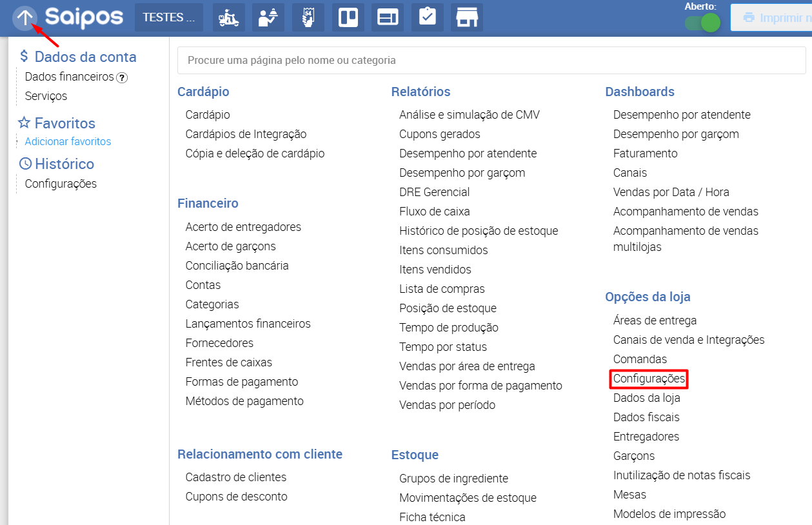Open Acerto de entregadores
Viewport: 812px width, 525px height.
click(243, 227)
